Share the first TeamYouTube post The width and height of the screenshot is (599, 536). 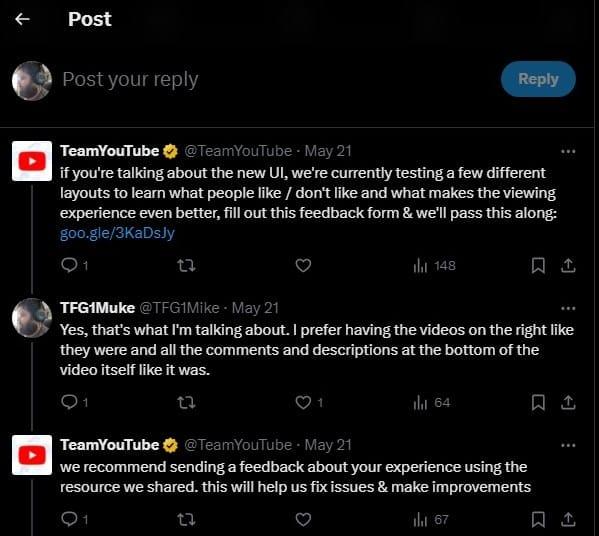[x=568, y=265]
